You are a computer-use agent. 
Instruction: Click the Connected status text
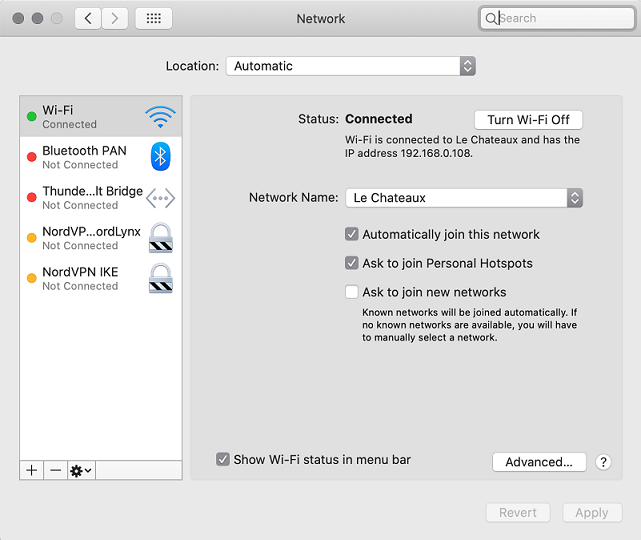point(379,119)
